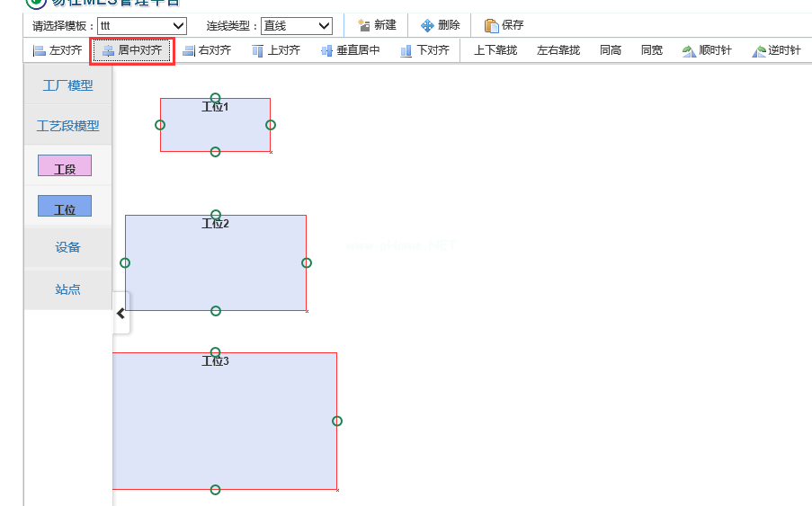Viewport: 812px width, 506px height.
Task: Select the blue 工位 shape swatch
Action: coord(65,207)
